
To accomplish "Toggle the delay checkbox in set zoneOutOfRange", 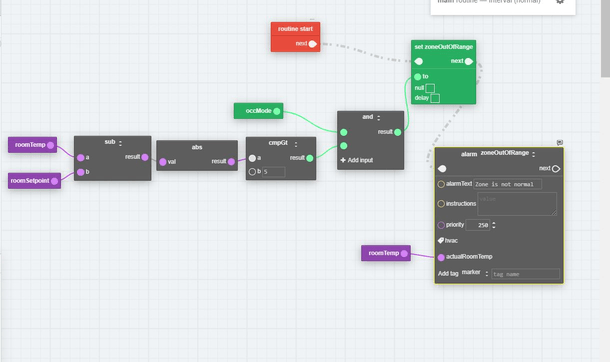I will (x=435, y=98).
